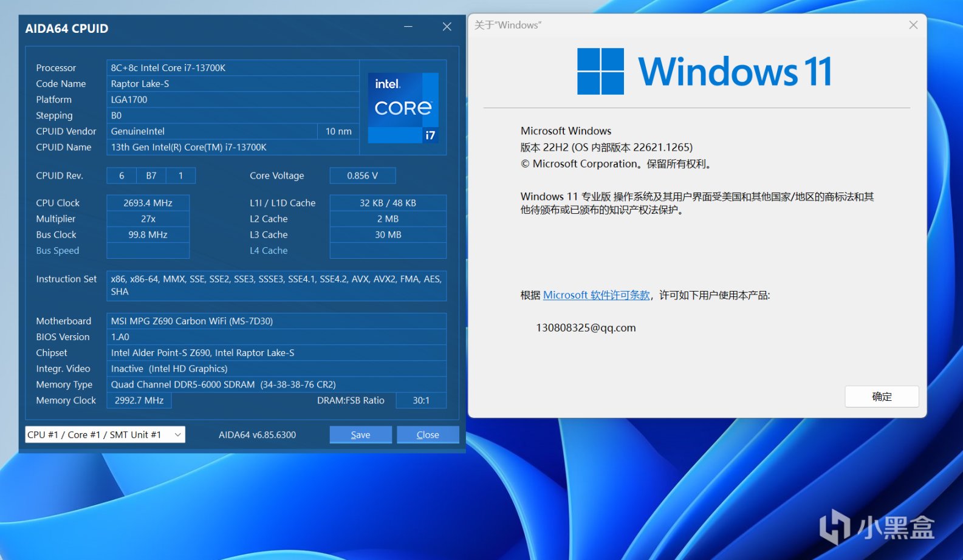Click the L3 Cache value 30 MB
963x560 pixels.
click(x=388, y=234)
